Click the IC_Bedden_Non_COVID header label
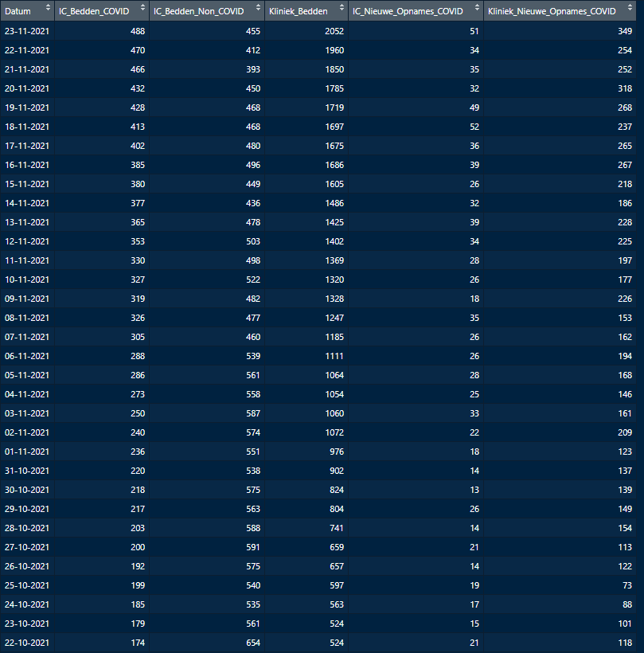 (x=198, y=11)
